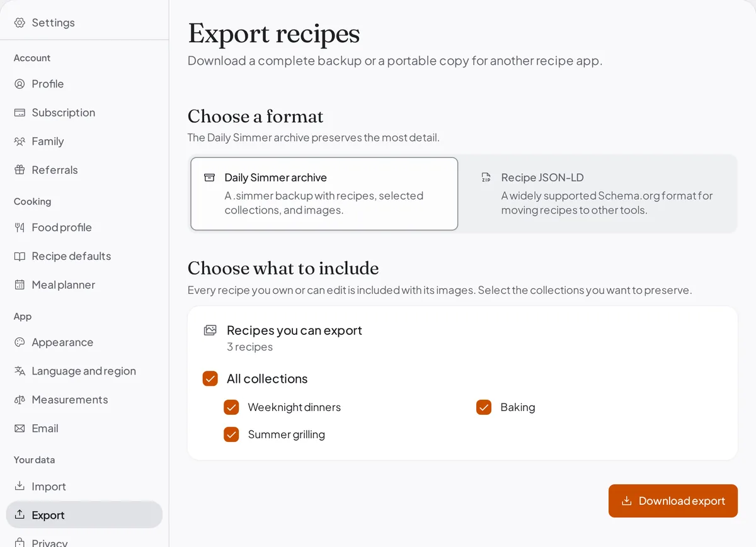
Task: Click the Weeknight dinners label
Action: click(x=294, y=407)
